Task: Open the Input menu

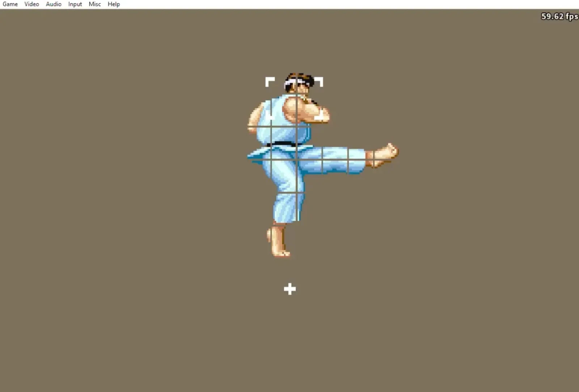Action: coord(75,4)
